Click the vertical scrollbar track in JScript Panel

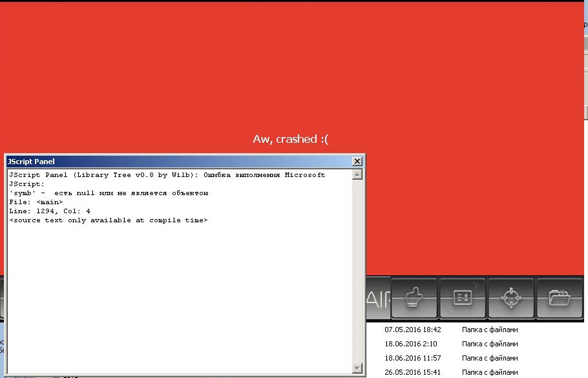[357, 271]
